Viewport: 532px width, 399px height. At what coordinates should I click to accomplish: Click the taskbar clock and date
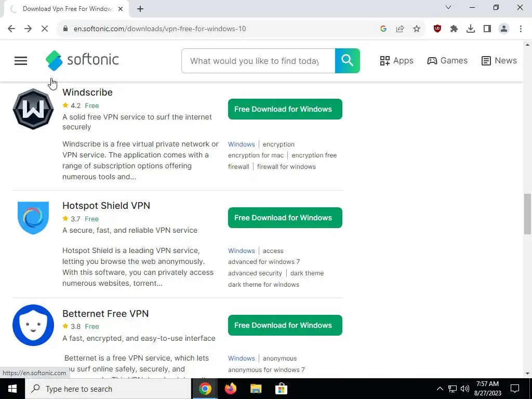(x=487, y=389)
